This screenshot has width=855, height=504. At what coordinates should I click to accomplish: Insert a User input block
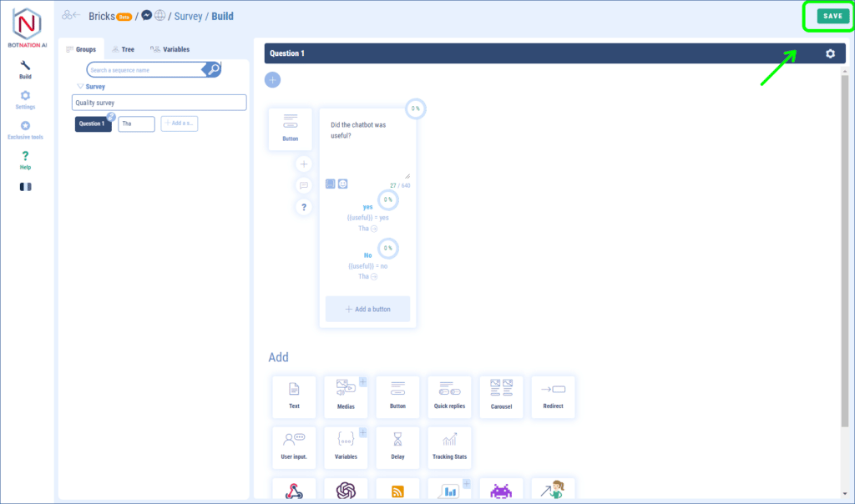coord(294,448)
